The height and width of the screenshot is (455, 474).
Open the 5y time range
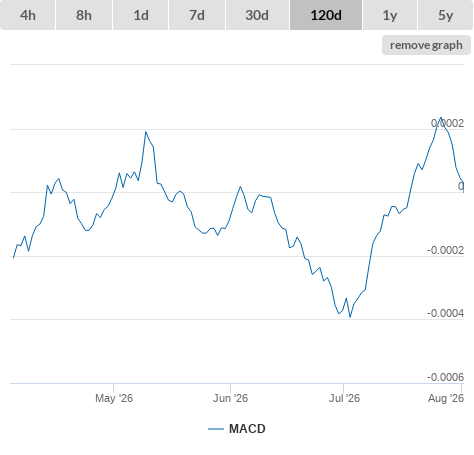click(x=445, y=15)
